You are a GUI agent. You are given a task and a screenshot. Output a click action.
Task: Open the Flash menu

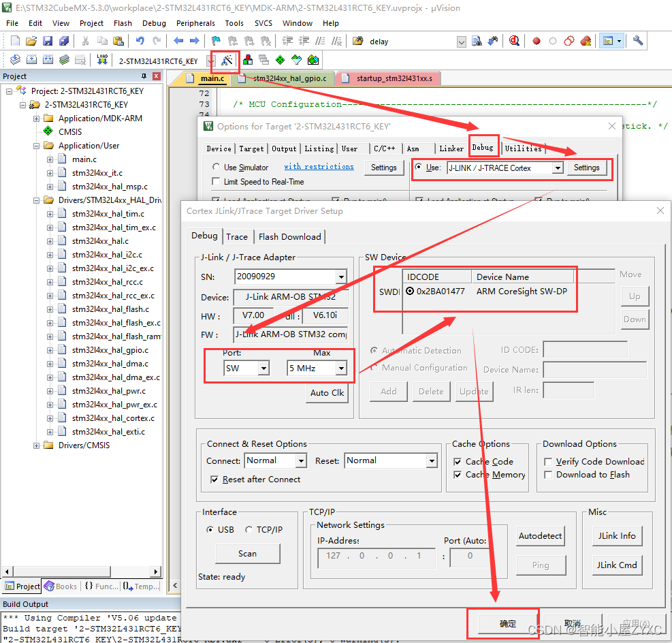click(123, 23)
